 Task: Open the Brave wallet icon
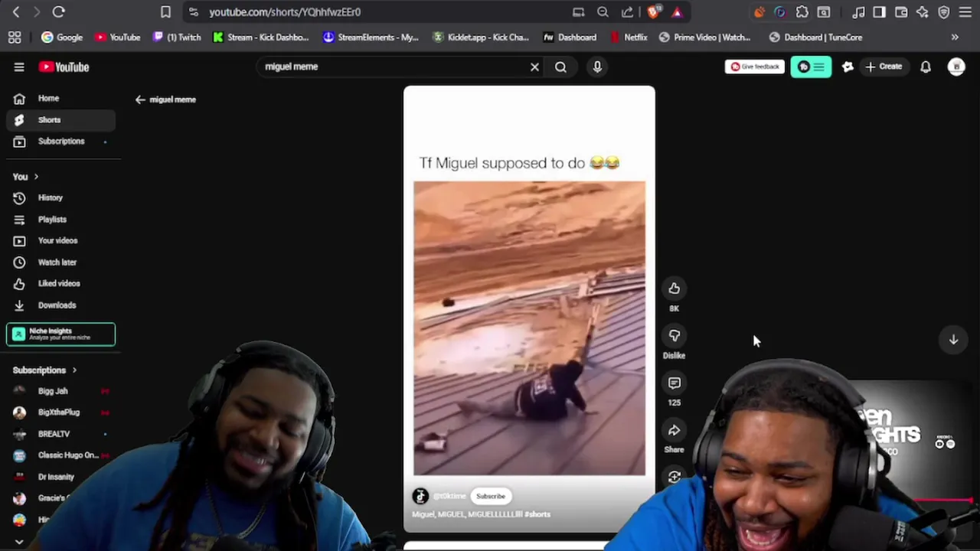[x=901, y=11]
